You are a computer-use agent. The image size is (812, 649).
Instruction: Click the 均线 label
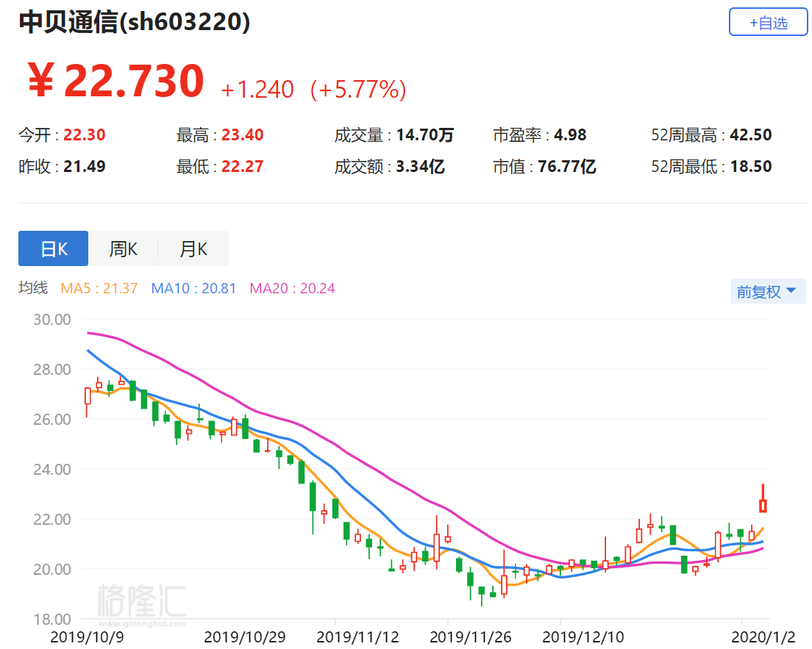tap(33, 288)
